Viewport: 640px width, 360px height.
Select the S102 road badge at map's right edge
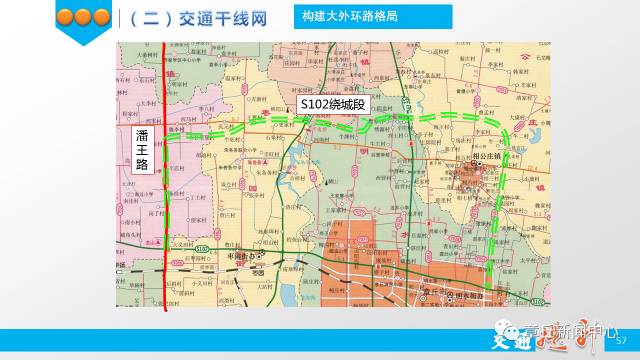(538, 302)
